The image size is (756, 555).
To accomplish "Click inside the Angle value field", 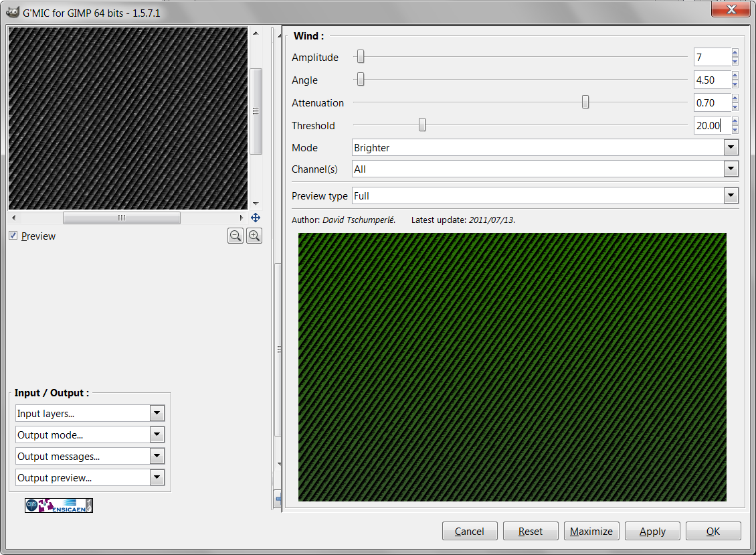I will pos(711,80).
